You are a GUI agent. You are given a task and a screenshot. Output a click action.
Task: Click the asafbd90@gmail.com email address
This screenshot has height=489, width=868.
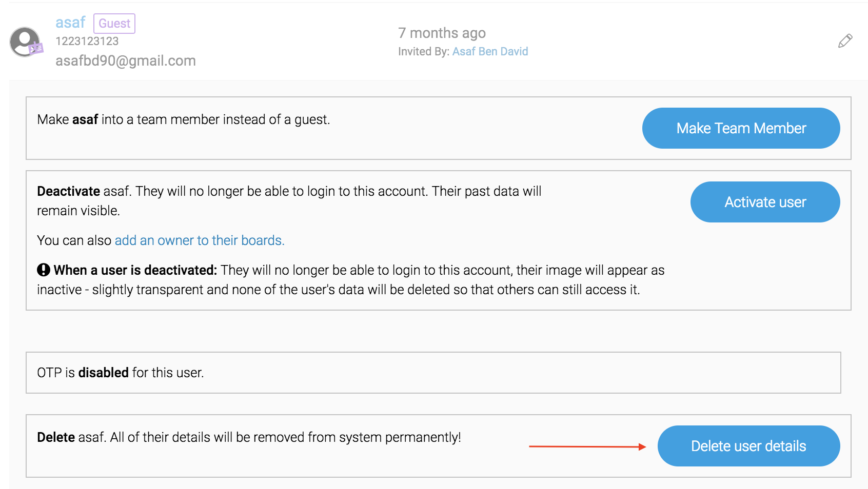point(126,60)
